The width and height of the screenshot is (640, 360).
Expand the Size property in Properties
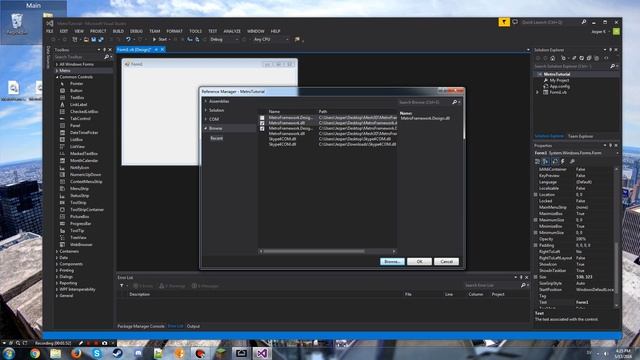click(536, 277)
